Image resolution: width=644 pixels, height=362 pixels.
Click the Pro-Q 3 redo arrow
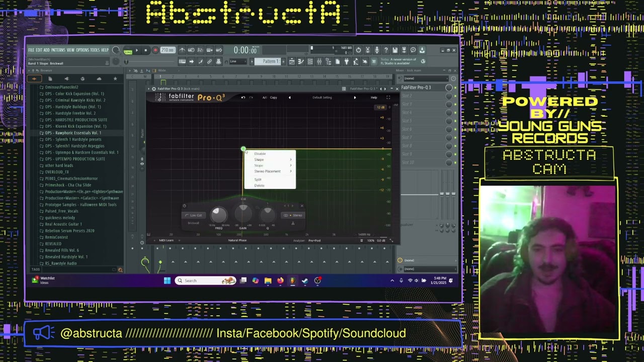250,98
